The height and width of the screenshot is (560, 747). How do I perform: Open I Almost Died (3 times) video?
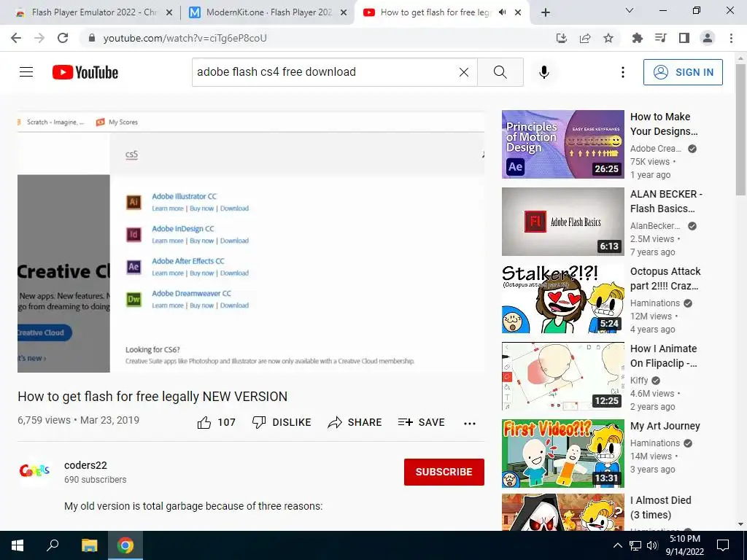tap(661, 507)
